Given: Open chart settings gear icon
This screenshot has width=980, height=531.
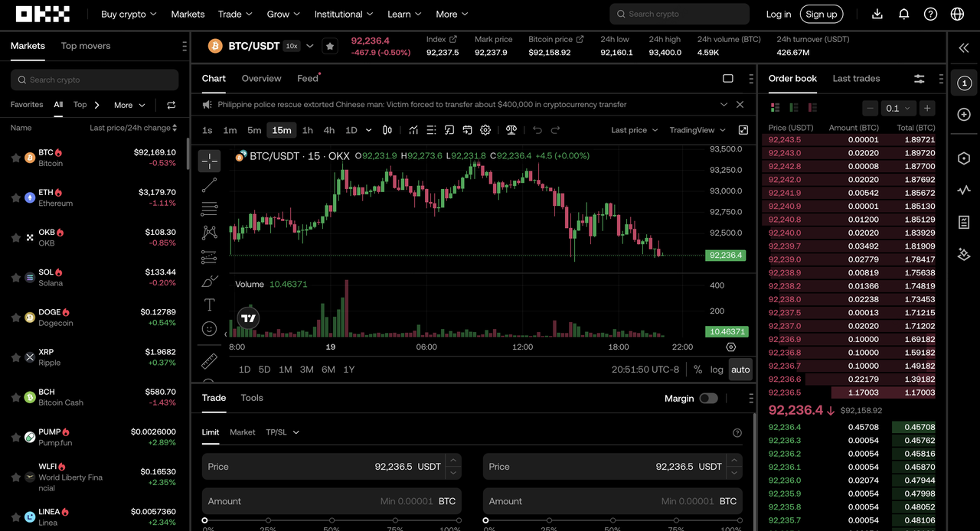Looking at the screenshot, I should 485,130.
